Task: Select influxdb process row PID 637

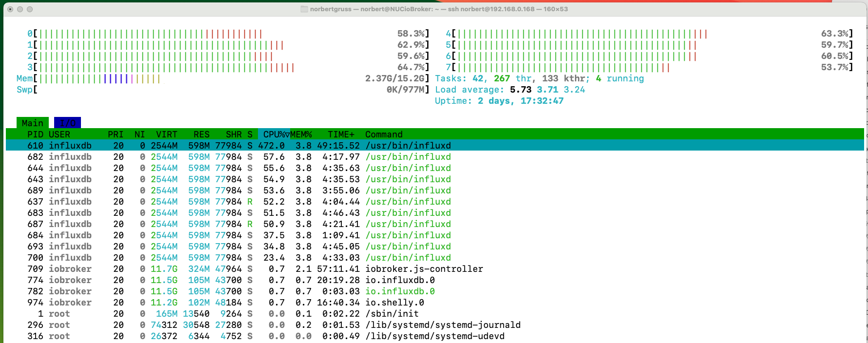Action: [x=434, y=202]
